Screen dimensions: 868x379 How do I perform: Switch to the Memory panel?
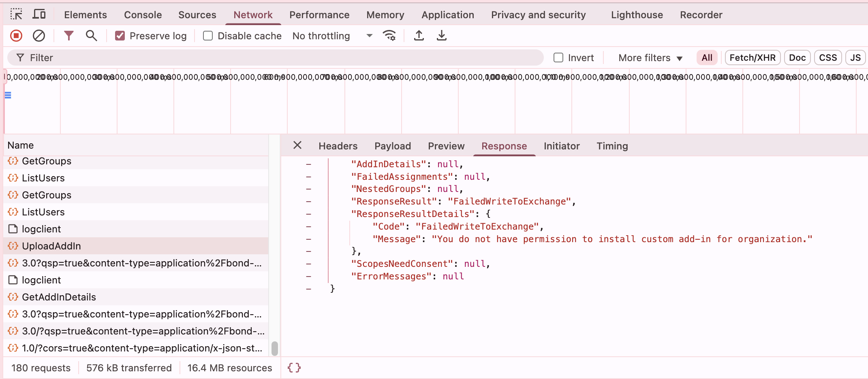385,15
